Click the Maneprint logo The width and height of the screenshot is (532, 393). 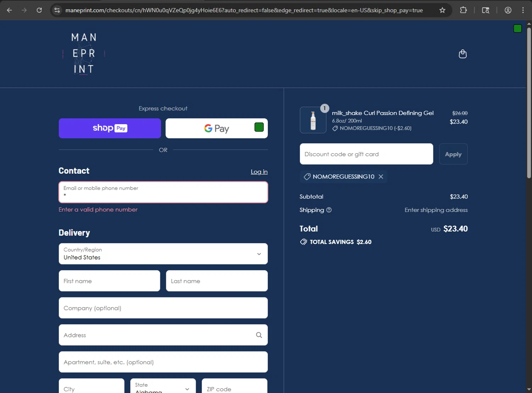[84, 54]
